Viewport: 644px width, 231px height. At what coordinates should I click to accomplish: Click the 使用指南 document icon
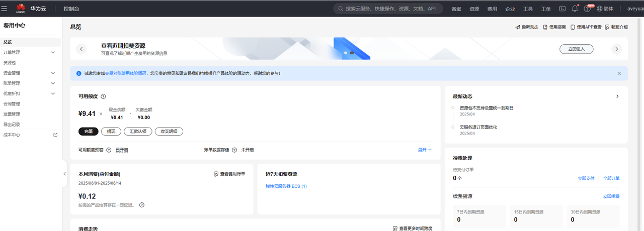[545, 27]
